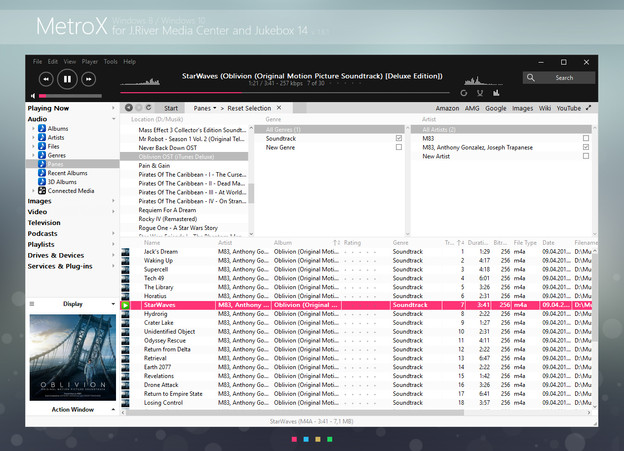Toggle the New Artist checkbox
The image size is (624, 451).
pos(586,156)
